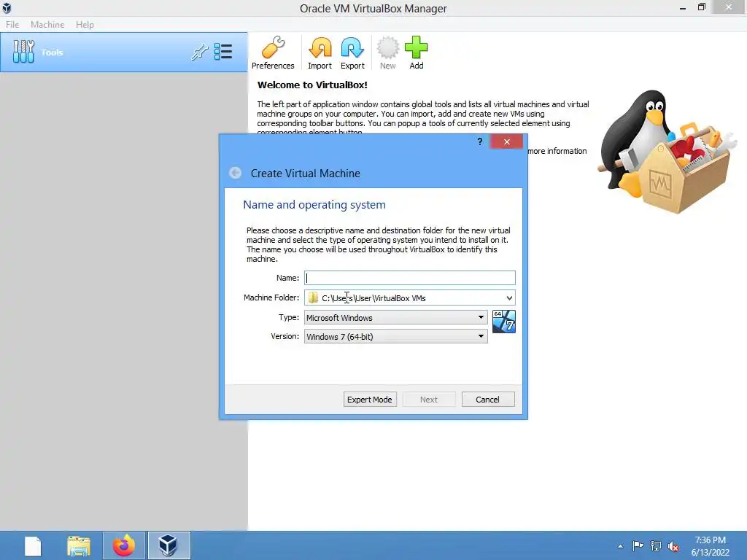Open the Machine menu
The width and height of the screenshot is (747, 560).
tap(47, 24)
